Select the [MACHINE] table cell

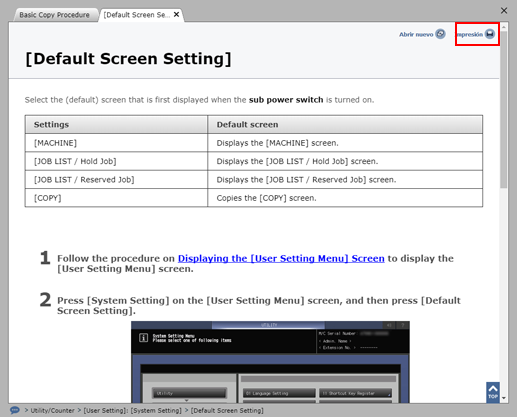116,143
